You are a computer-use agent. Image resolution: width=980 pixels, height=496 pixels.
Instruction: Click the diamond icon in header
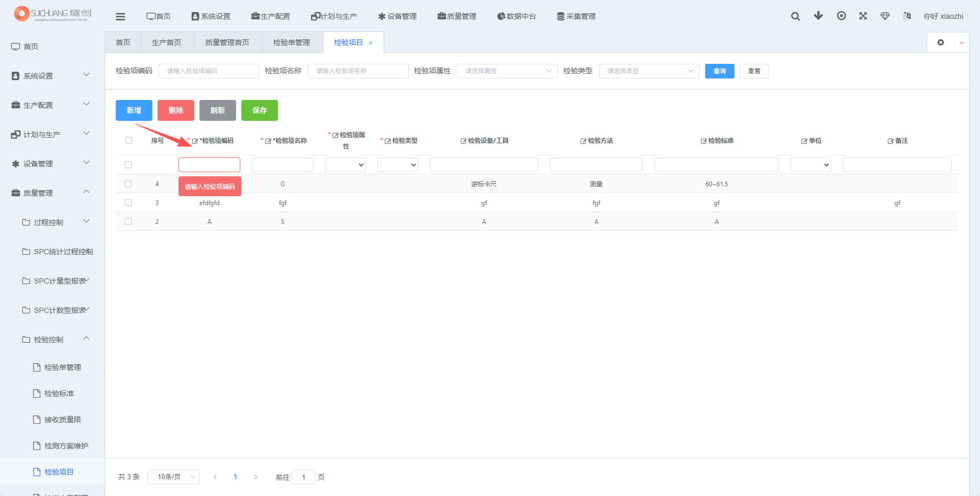pyautogui.click(x=885, y=16)
